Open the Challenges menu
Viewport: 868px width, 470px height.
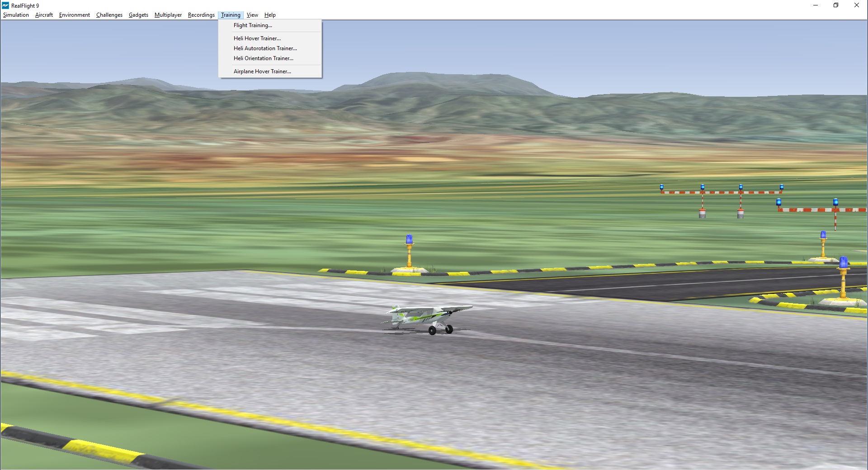pos(109,14)
